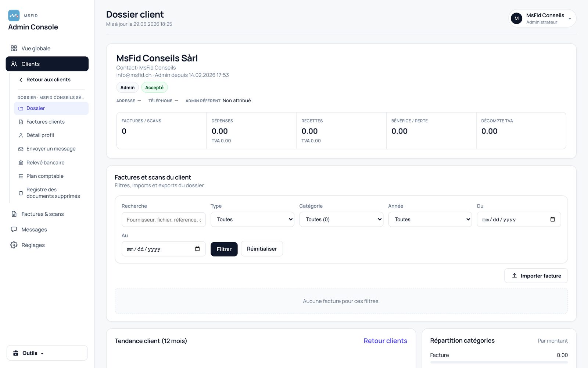Open the MsFid Conseils account menu

[542, 18]
